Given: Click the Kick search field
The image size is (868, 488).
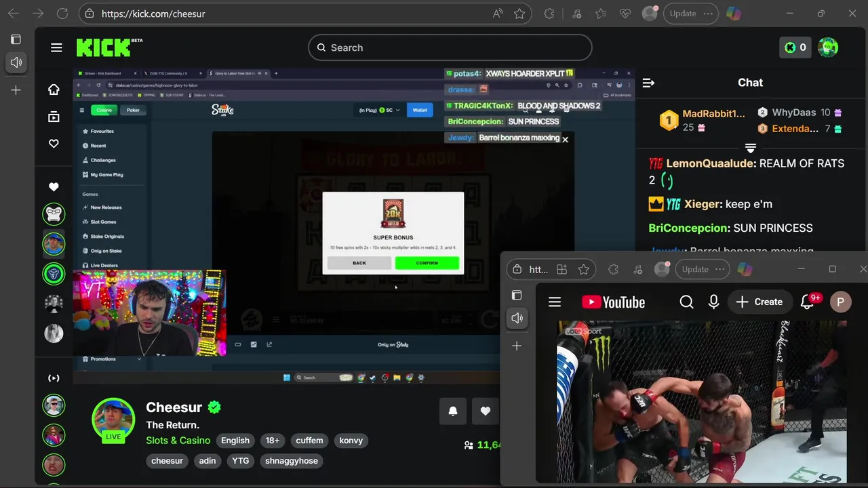Looking at the screenshot, I should pos(450,47).
